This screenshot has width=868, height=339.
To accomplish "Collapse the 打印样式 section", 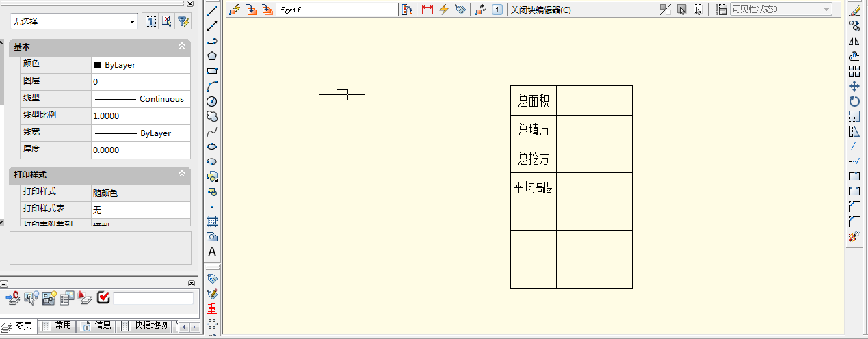I will [182, 175].
